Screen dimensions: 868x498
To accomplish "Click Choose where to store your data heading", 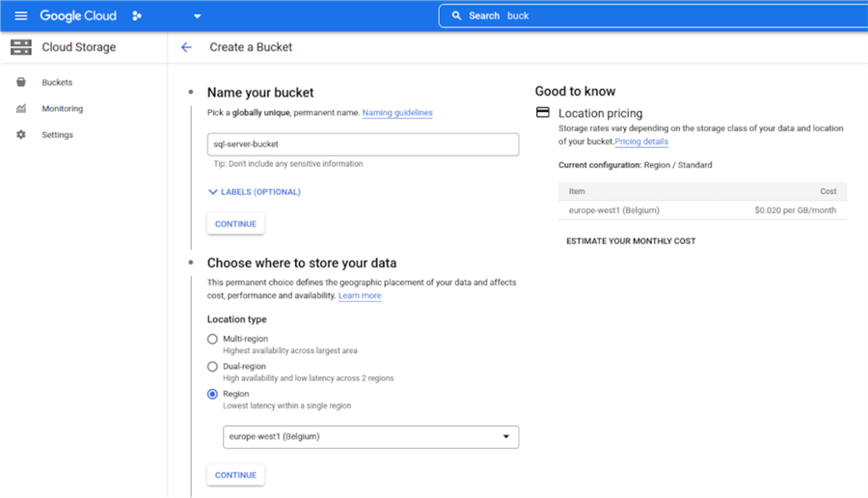I will tap(302, 263).
